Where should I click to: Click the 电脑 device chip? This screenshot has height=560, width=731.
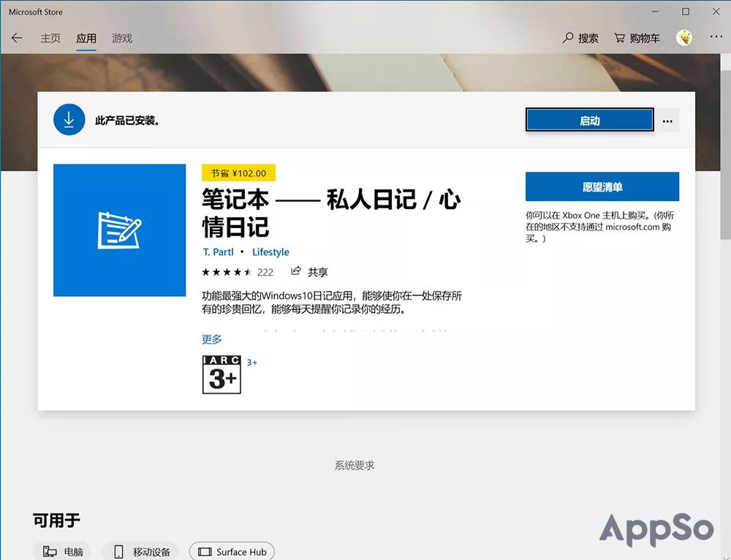(x=62, y=552)
